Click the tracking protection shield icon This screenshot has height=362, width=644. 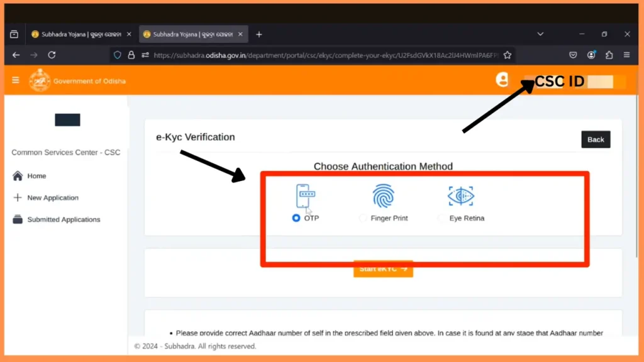click(x=118, y=55)
